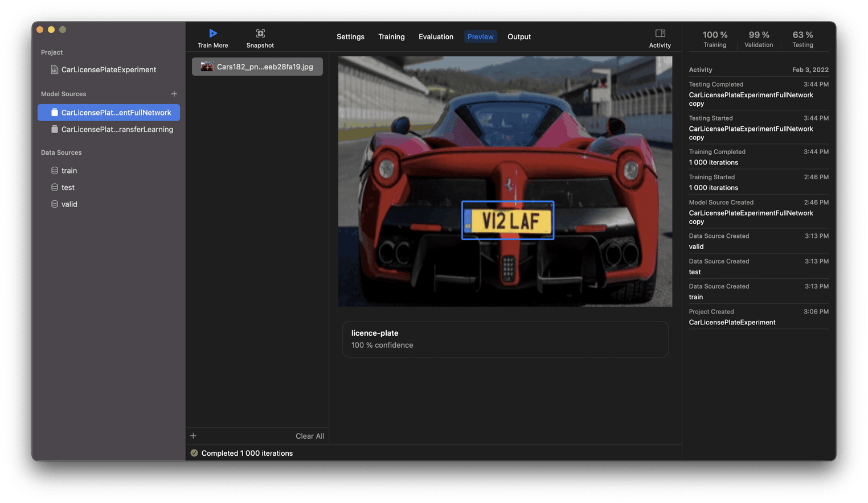Click the plus icon beside Model Sources
The height and width of the screenshot is (503, 868).
coord(174,93)
